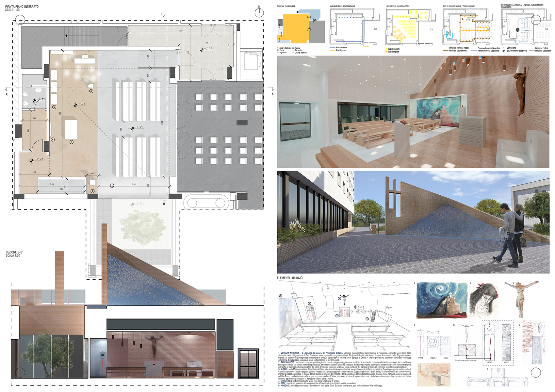The width and height of the screenshot is (555, 392).
Task: Open the exterior courtyard render with walking couple
Action: coord(413,222)
